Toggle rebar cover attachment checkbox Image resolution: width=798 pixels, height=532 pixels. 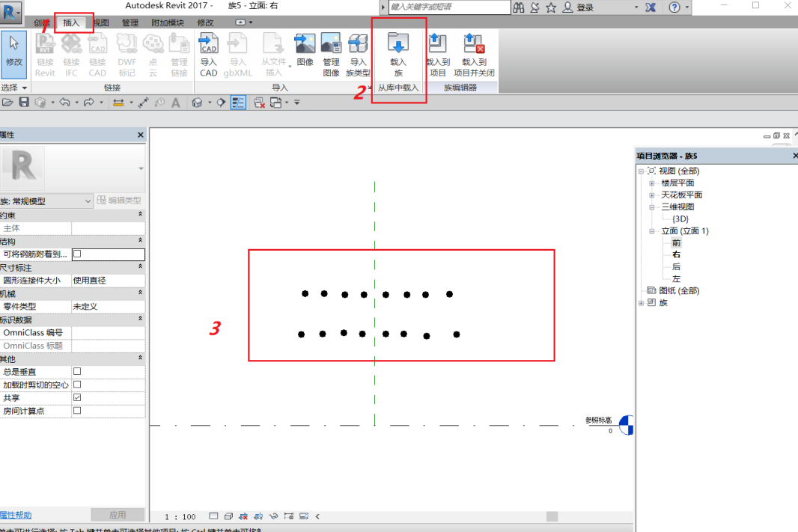point(77,254)
